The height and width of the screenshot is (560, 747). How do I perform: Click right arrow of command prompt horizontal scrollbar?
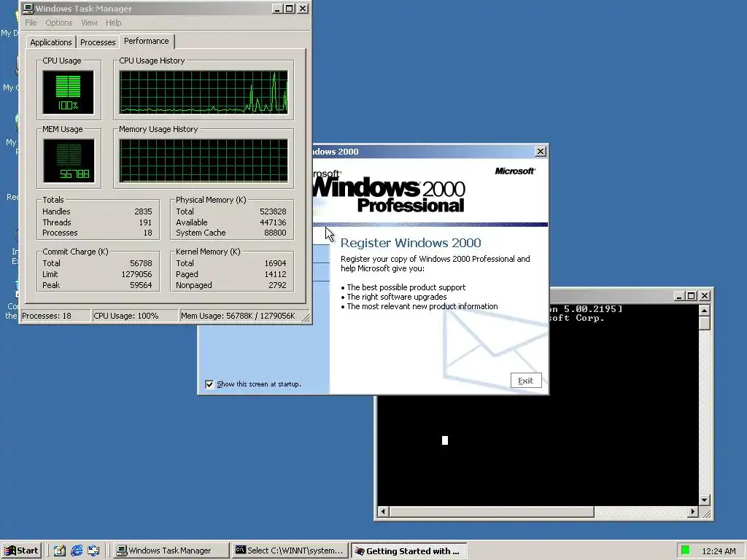[693, 512]
